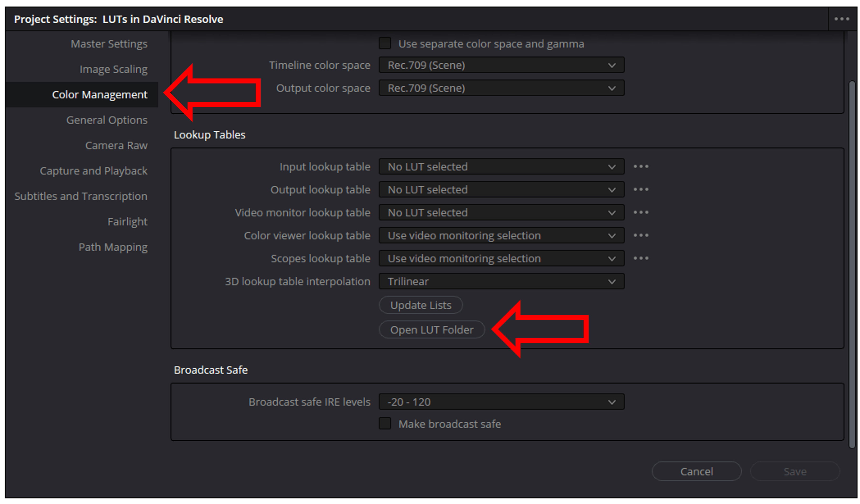Switch to Image Scaling settings
The width and height of the screenshot is (860, 504).
113,70
